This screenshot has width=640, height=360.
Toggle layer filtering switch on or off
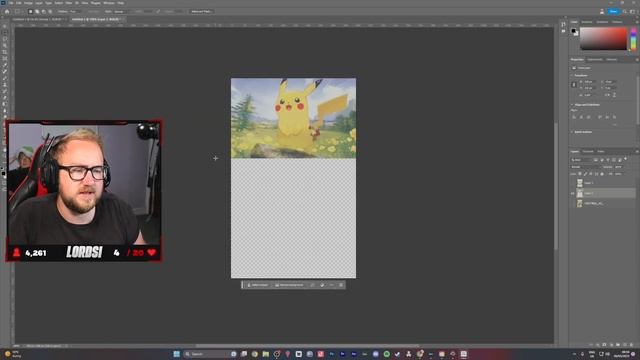point(625,159)
